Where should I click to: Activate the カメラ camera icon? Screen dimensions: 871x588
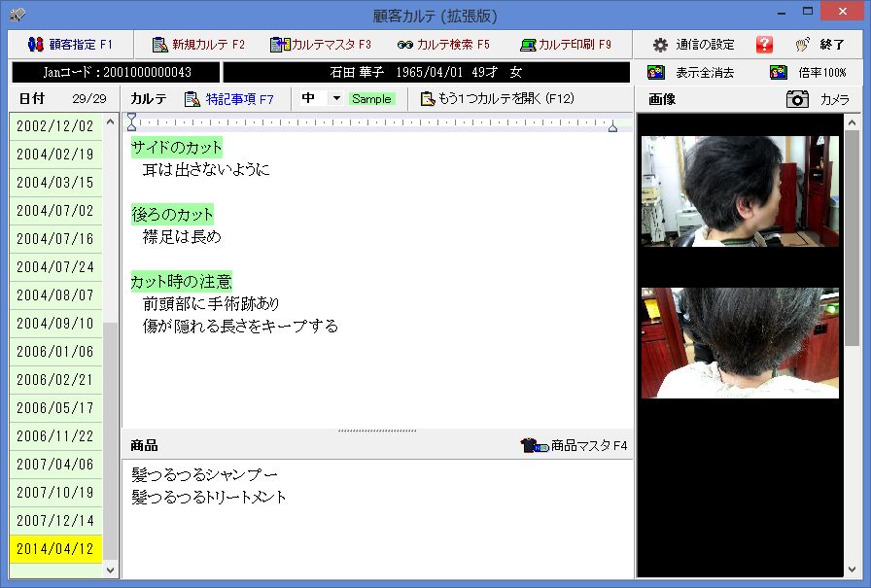pos(798,99)
